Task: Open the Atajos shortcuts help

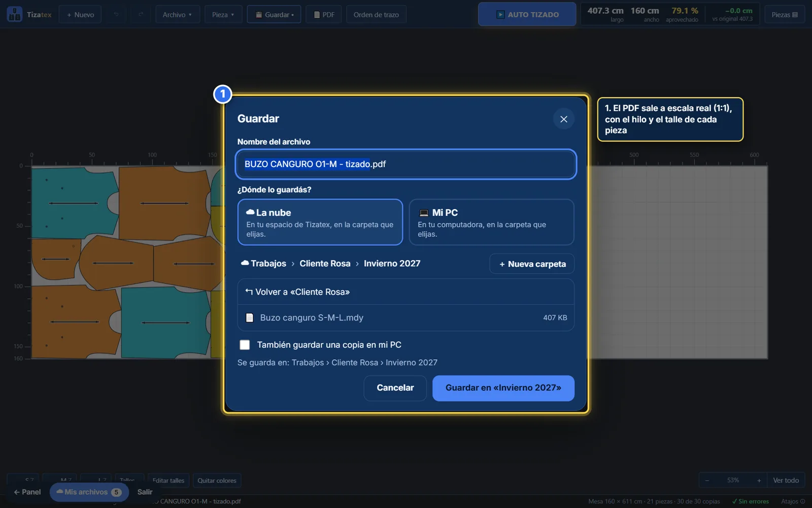Action: (x=793, y=501)
